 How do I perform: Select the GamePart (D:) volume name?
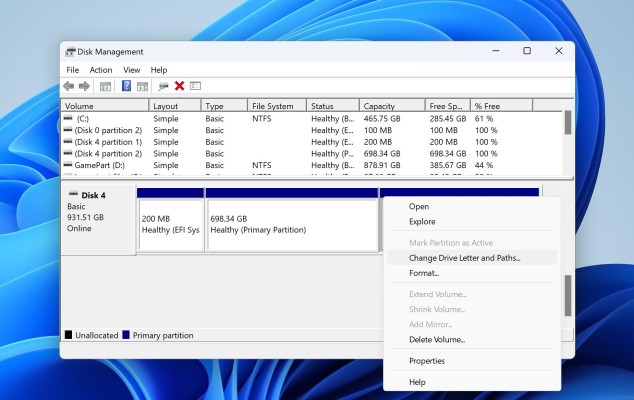pos(99,165)
